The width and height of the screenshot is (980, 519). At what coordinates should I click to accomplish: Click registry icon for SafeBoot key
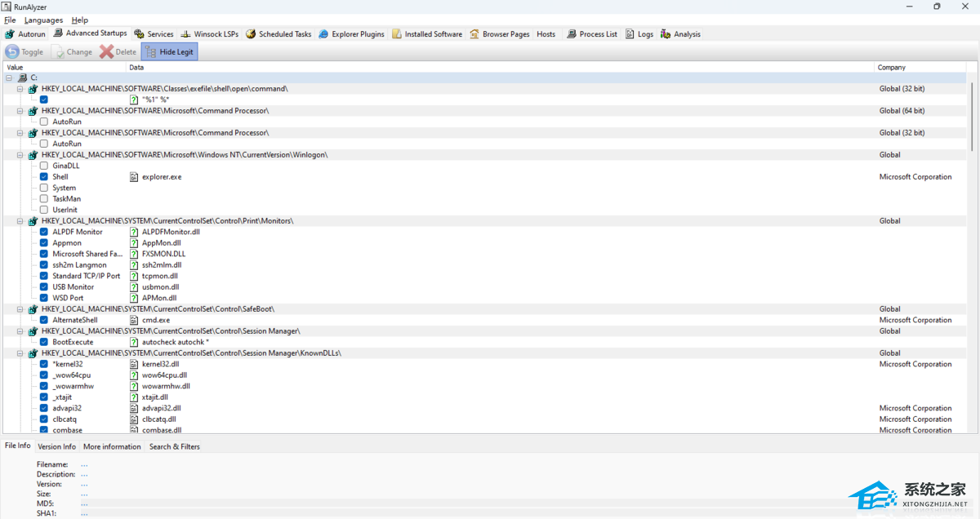tap(33, 309)
